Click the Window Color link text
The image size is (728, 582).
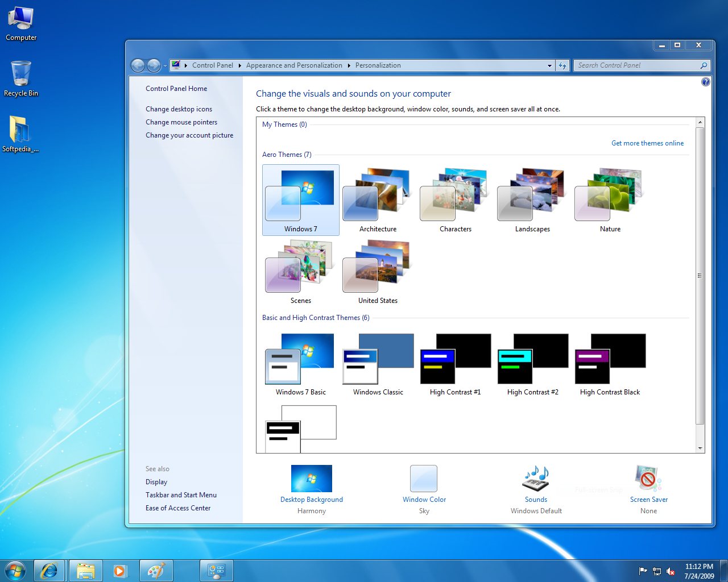pyautogui.click(x=424, y=500)
